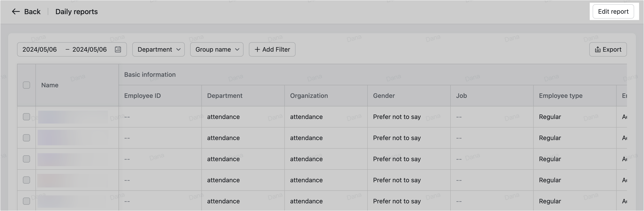Viewport: 644px width, 211px height.
Task: Open the Department filter dropdown
Action: click(x=158, y=49)
